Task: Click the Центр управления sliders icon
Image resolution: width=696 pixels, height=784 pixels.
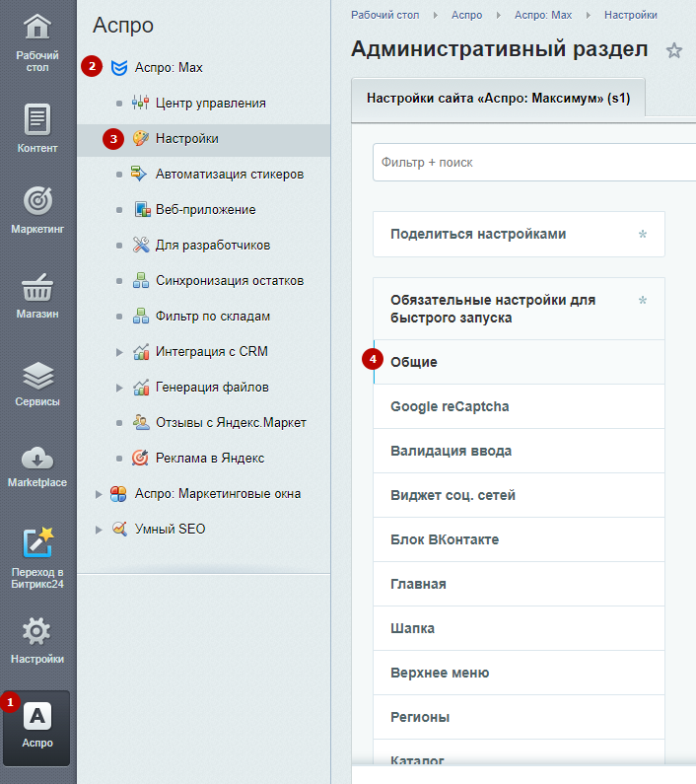Action: pos(141,103)
